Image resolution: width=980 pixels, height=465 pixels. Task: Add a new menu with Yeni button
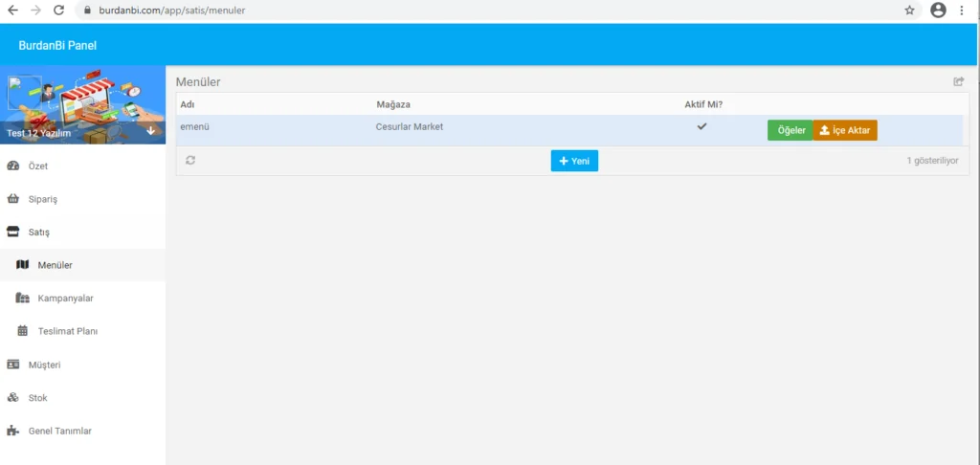click(x=574, y=161)
